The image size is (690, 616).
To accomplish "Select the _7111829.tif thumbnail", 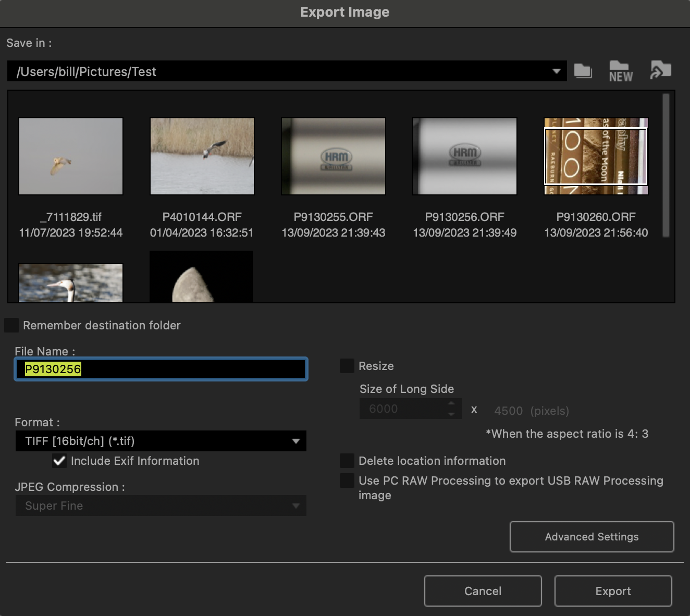I will click(71, 156).
